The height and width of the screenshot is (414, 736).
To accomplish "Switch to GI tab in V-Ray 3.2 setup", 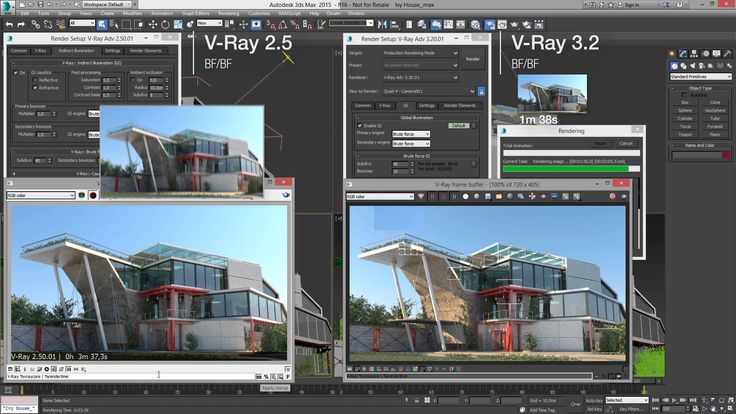I will click(406, 106).
